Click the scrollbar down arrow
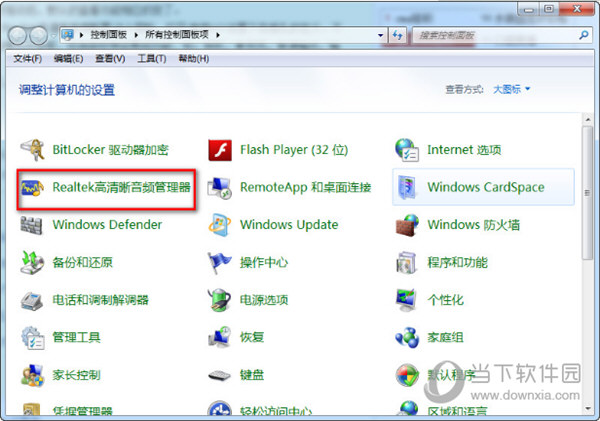 tap(587, 409)
